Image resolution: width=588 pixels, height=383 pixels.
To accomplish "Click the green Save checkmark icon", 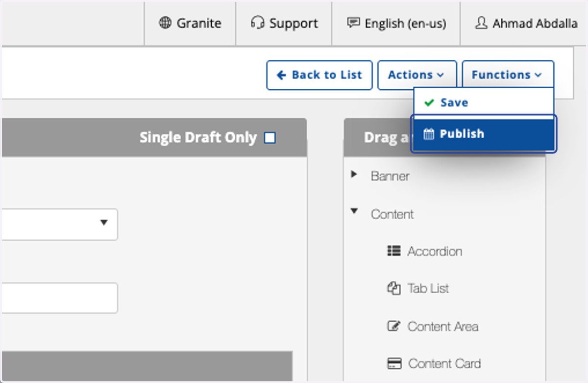I will pyautogui.click(x=429, y=103).
